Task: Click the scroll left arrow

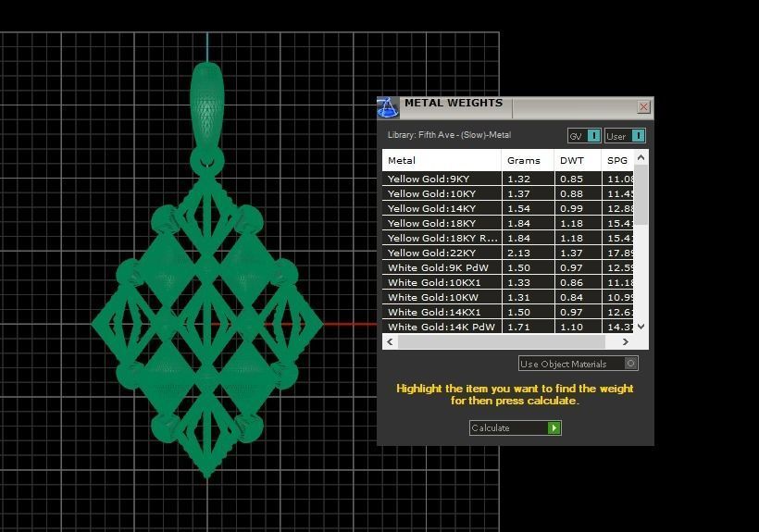Action: pyautogui.click(x=390, y=342)
